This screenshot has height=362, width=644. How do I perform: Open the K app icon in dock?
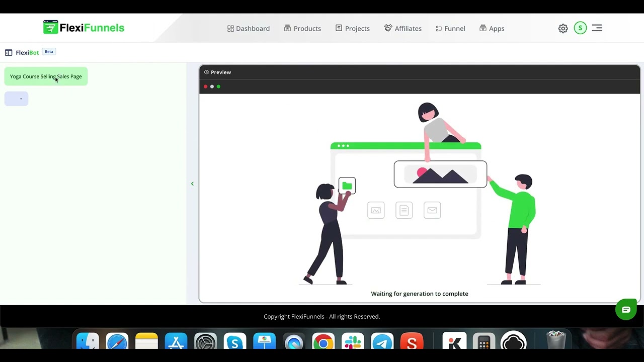click(454, 341)
